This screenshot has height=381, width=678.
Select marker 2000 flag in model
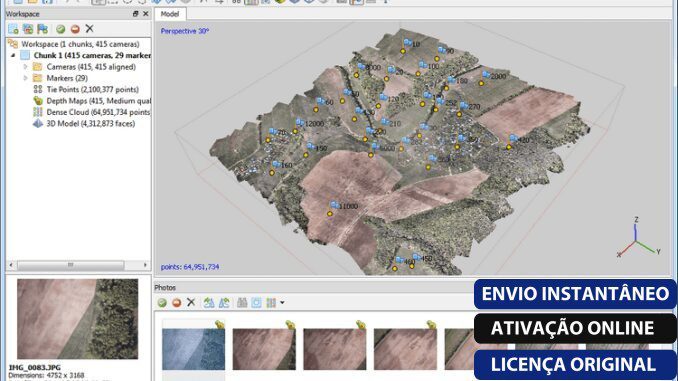point(486,75)
